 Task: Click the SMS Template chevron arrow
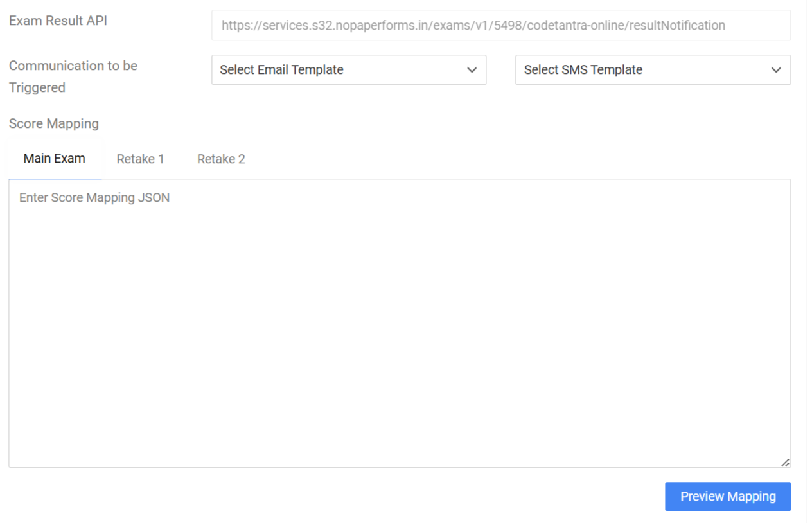point(775,70)
